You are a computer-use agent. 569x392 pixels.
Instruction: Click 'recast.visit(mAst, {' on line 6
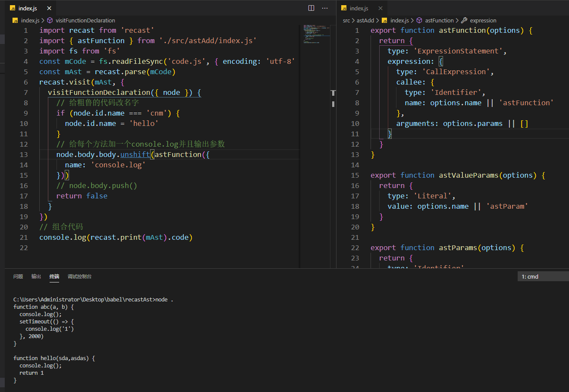pyautogui.click(x=82, y=82)
